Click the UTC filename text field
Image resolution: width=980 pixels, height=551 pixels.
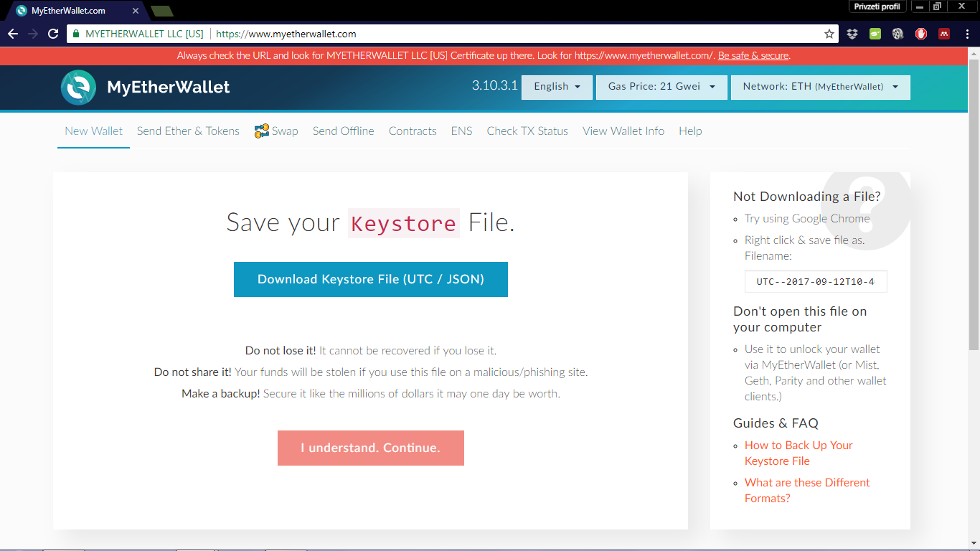816,282
